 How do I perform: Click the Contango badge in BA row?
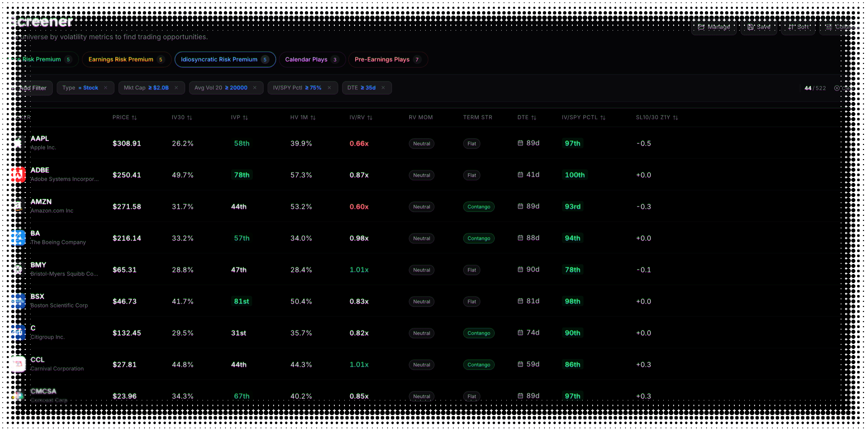(479, 238)
